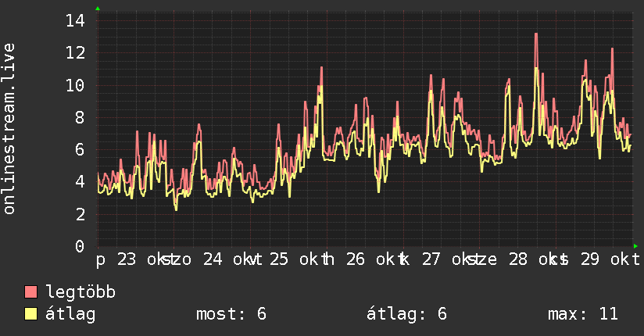
Task: Click the green arrow atop the y-axis
Action: [98, 9]
